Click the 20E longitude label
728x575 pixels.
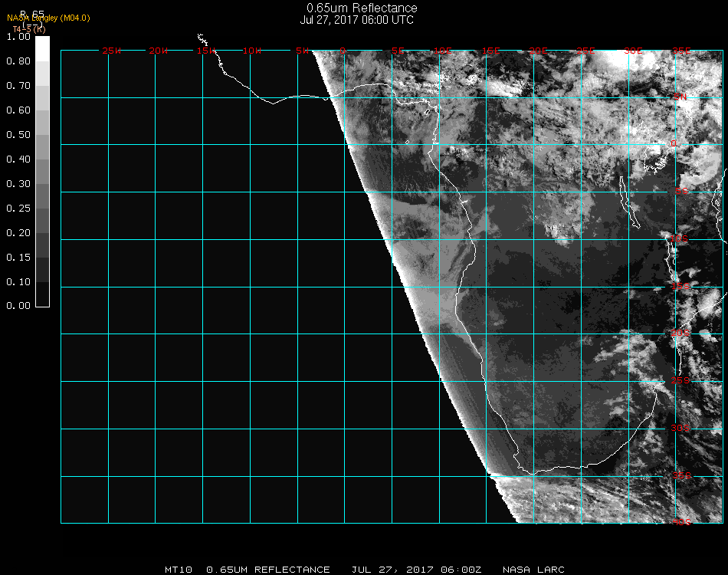(539, 51)
